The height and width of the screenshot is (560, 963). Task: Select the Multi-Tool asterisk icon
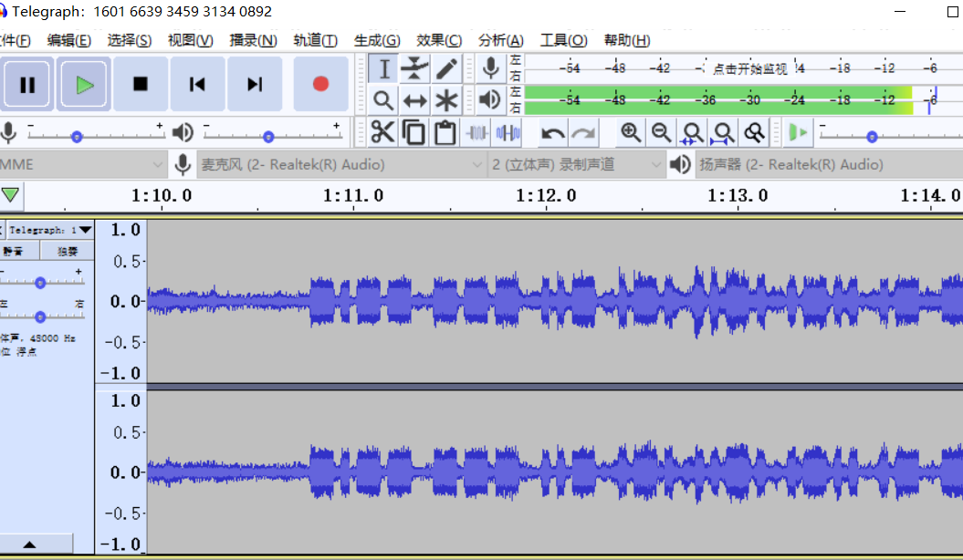click(x=445, y=100)
